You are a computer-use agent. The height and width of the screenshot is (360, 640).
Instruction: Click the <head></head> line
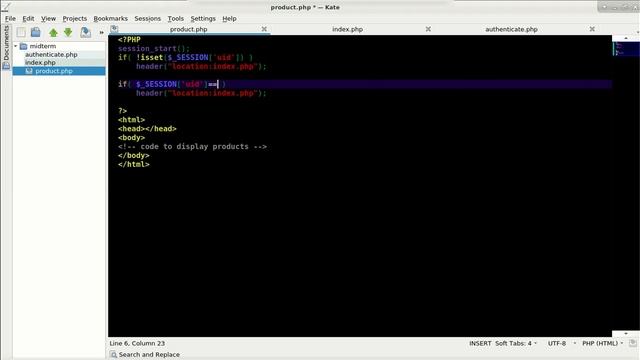point(147,129)
